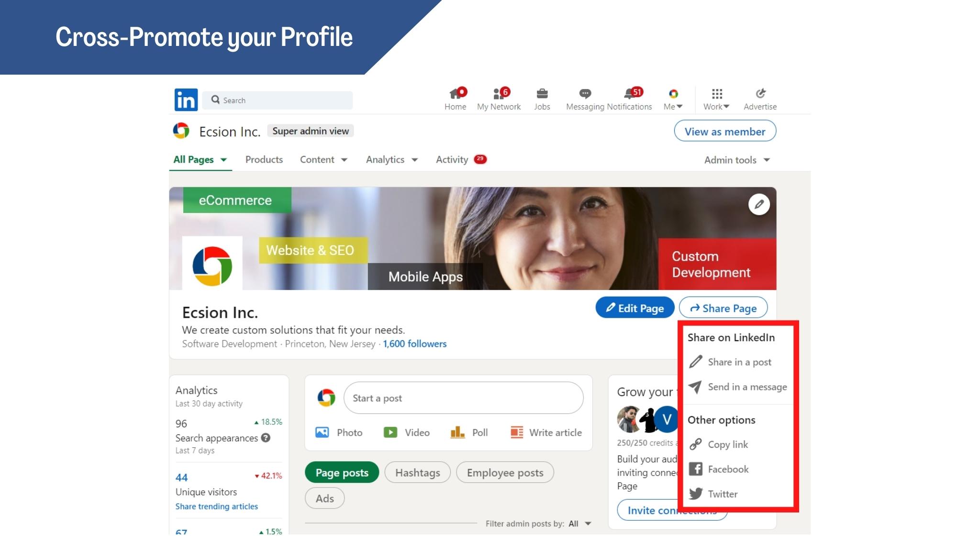
Task: Click the Invite connections button
Action: [x=672, y=511]
